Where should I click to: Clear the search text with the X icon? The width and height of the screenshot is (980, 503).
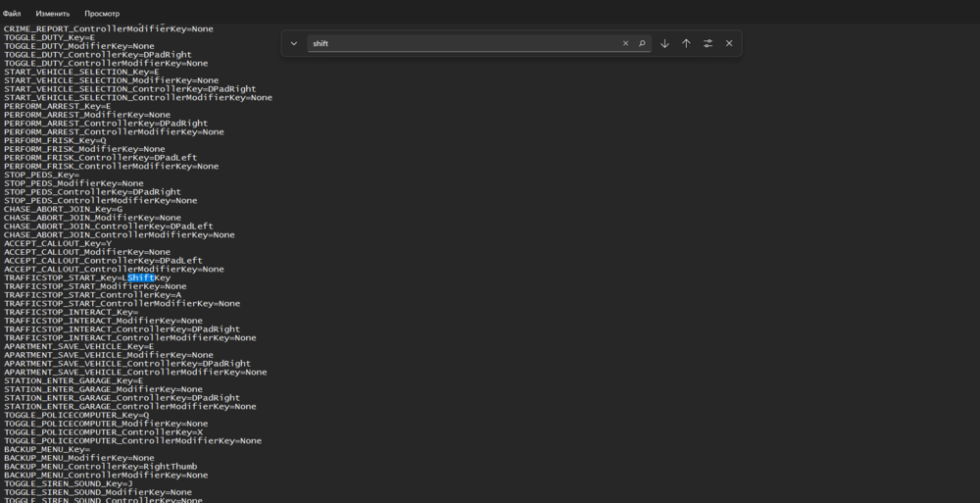point(625,43)
